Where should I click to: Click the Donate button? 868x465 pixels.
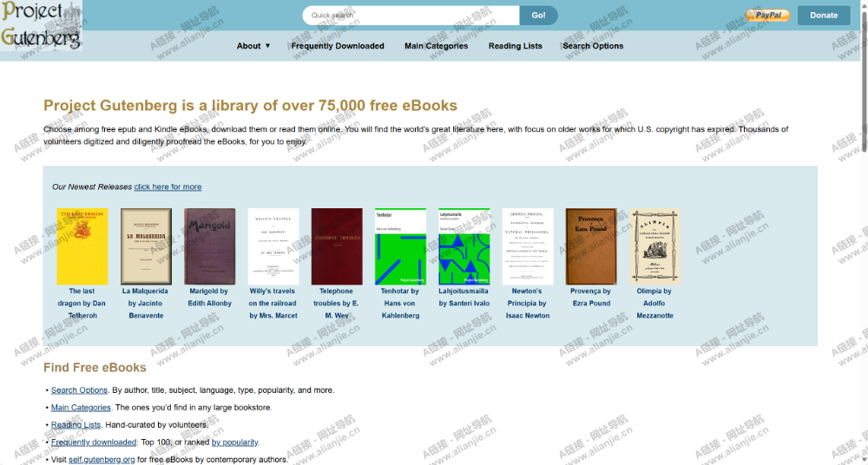point(824,16)
